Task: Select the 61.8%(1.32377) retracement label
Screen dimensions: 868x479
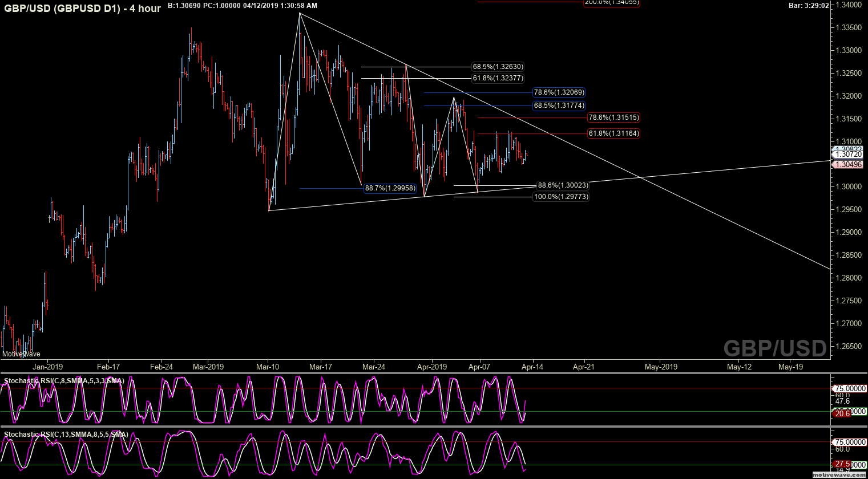Action: [498, 78]
